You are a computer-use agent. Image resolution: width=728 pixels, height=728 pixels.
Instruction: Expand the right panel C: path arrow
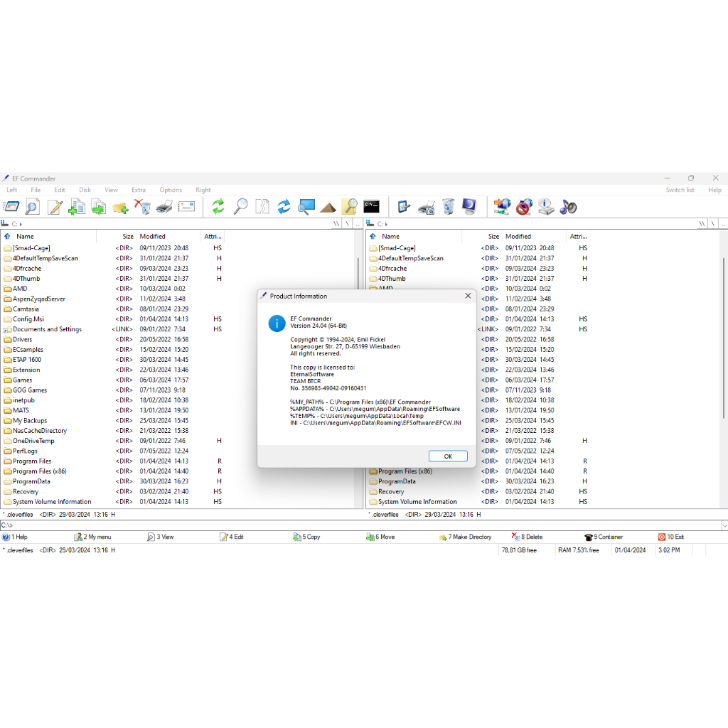tap(386, 224)
